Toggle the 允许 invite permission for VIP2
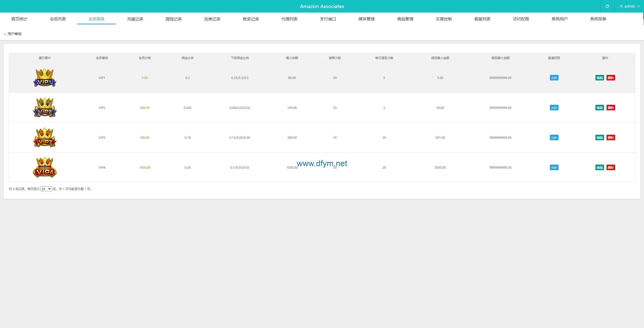Image resolution: width=644 pixels, height=328 pixels. (554, 108)
